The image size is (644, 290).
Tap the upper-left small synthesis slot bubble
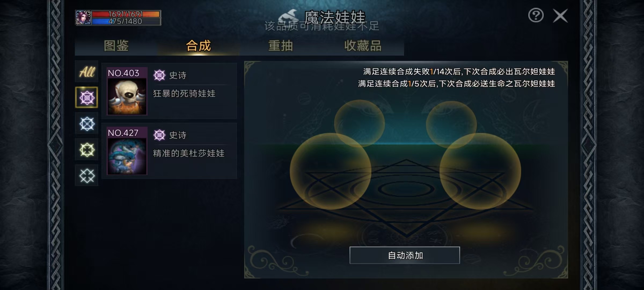(359, 124)
